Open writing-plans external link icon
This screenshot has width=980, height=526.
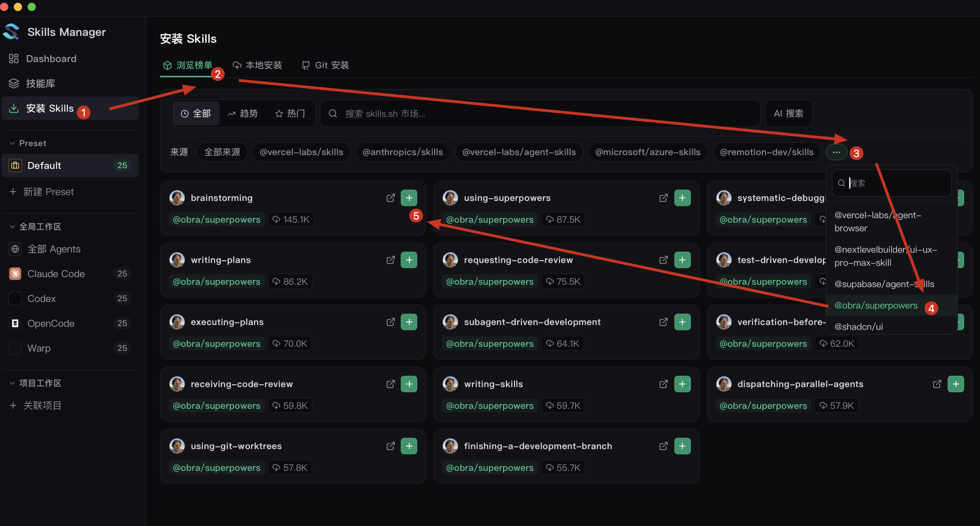[x=390, y=260]
